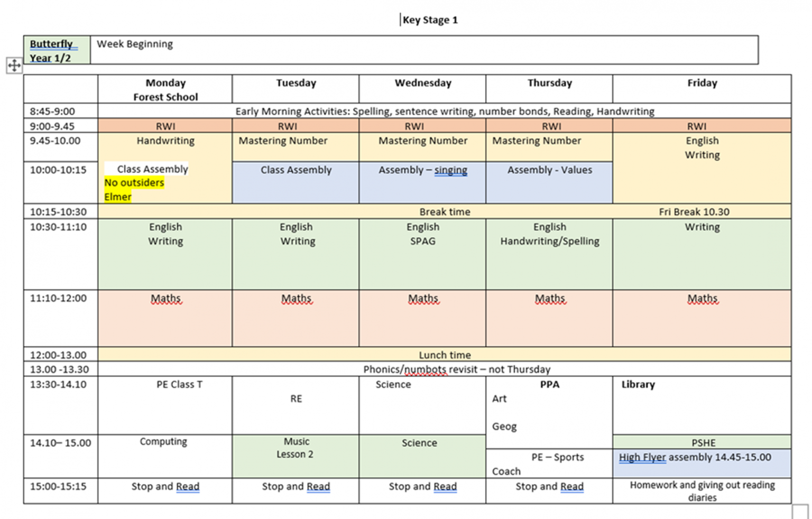Viewport: 812px width, 519px height.
Task: Click the Key Stage 1 title text
Action: coord(430,20)
